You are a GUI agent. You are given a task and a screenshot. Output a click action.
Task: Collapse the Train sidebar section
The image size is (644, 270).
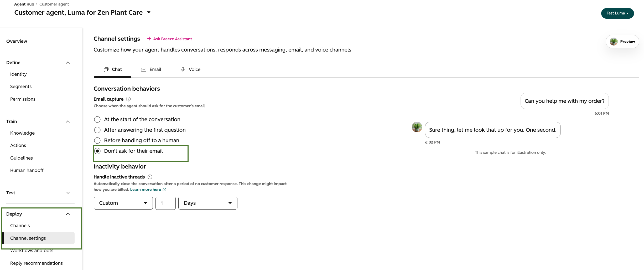tap(68, 121)
